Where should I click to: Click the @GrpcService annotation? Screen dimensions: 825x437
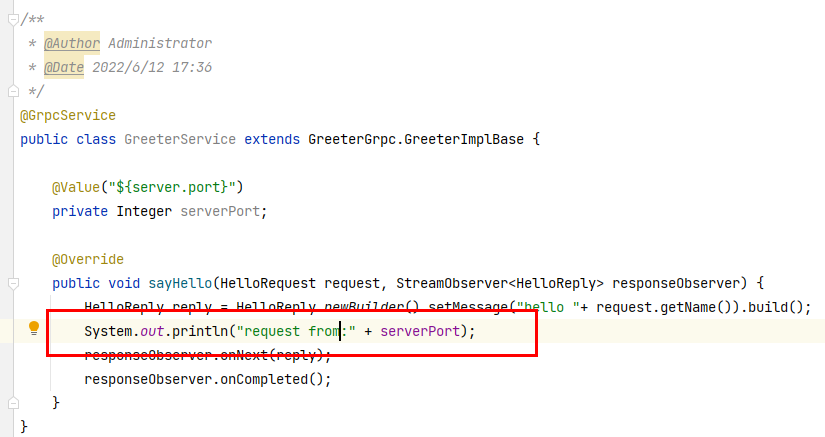pyautogui.click(x=68, y=116)
